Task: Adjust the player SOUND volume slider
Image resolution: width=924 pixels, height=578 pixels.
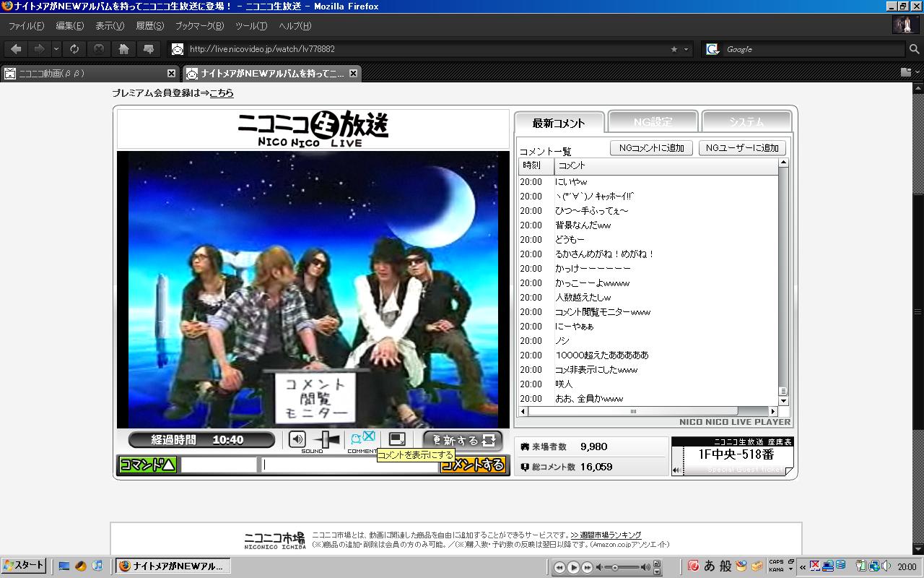Action: point(326,439)
